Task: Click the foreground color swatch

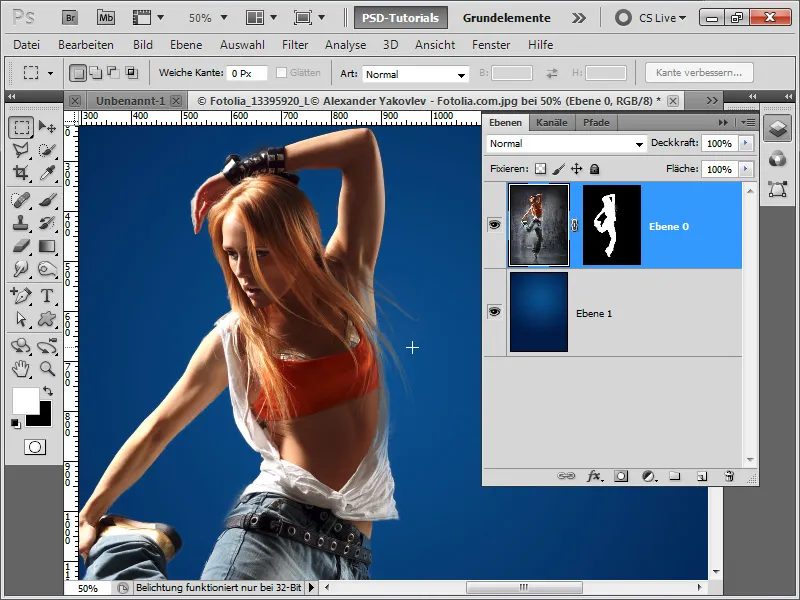Action: (x=24, y=400)
